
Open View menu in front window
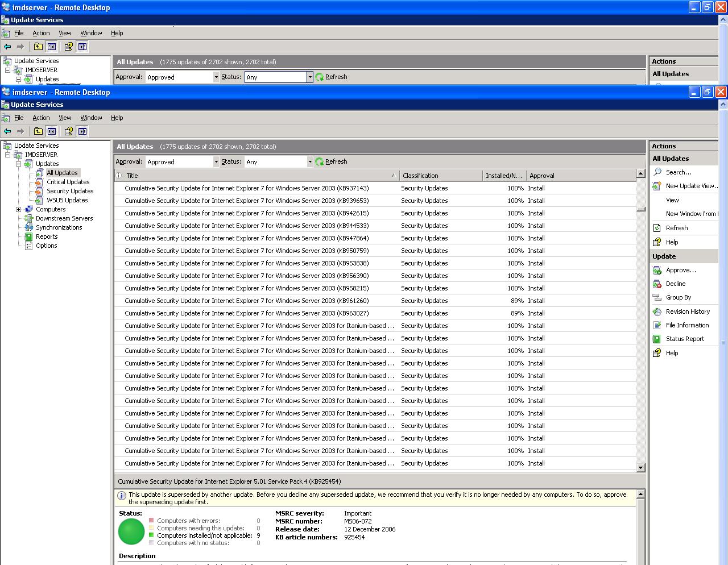(65, 118)
